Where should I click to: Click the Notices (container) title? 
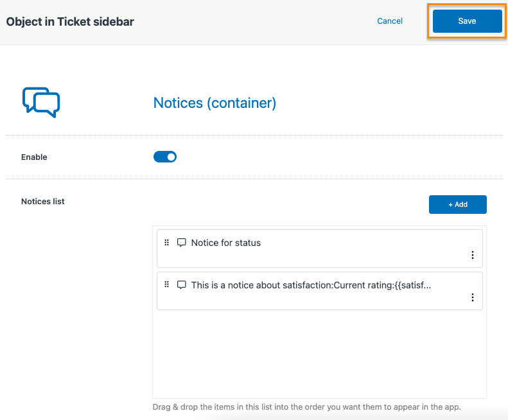click(x=215, y=103)
